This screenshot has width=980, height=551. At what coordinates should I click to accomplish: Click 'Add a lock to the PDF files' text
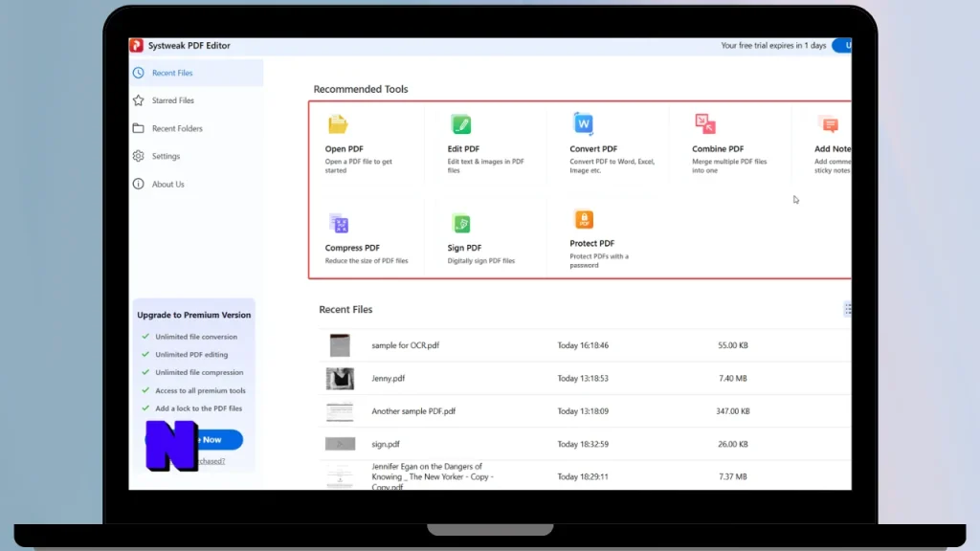[198, 408]
